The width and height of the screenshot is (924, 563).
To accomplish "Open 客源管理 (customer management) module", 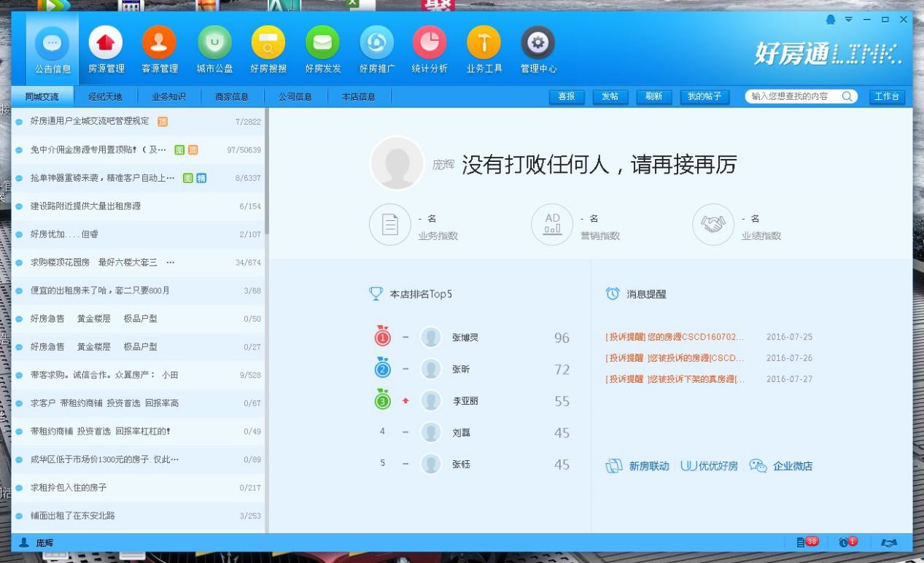I will (x=159, y=44).
